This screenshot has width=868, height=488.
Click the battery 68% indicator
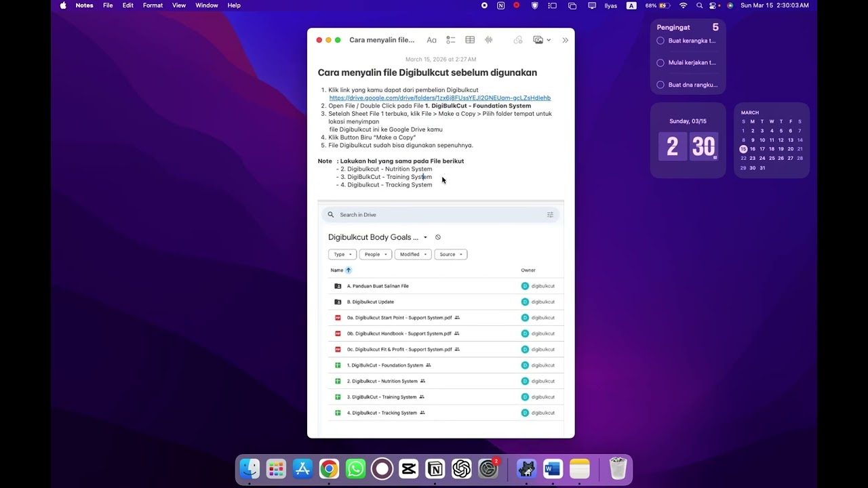point(658,5)
